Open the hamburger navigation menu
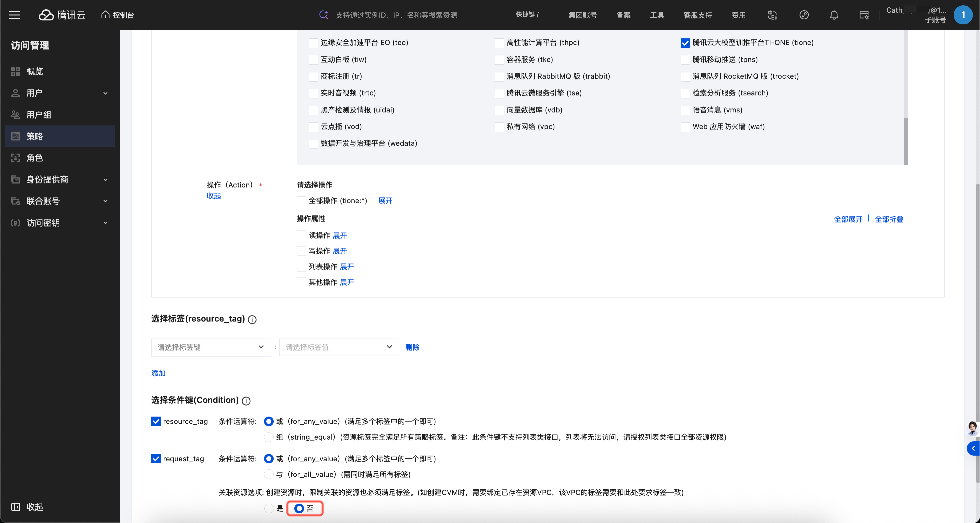Viewport: 980px width, 523px height. tap(14, 15)
